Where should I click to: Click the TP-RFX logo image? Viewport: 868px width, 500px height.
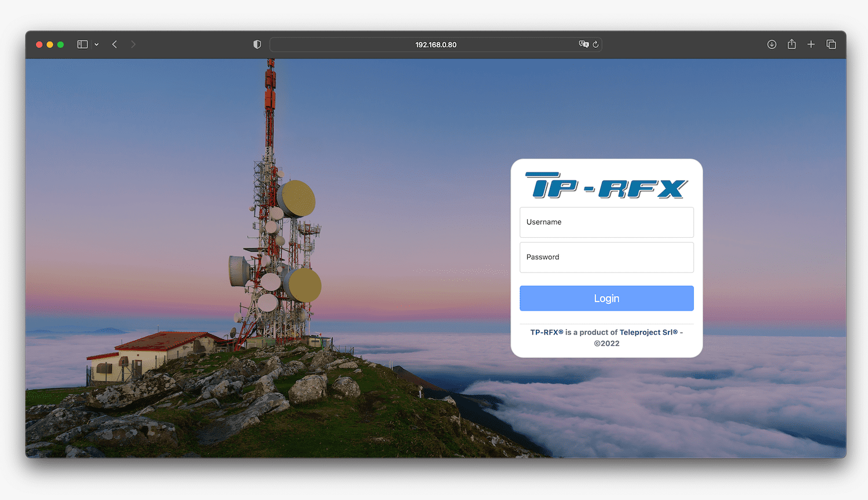click(606, 185)
